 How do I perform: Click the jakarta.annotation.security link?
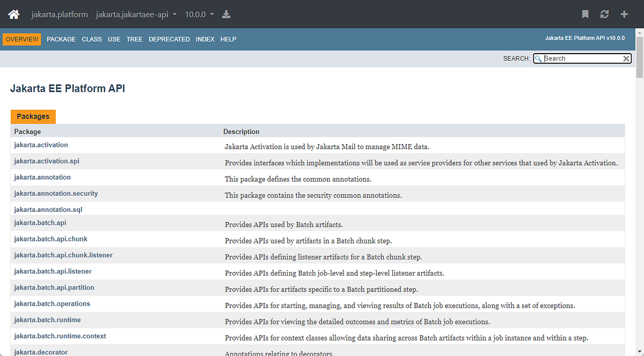click(x=56, y=193)
